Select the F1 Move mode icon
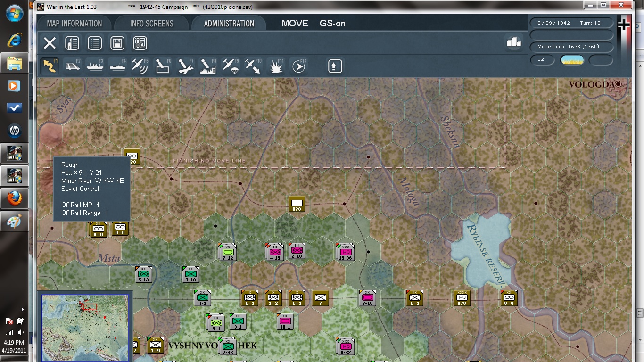644x362 pixels. [x=50, y=66]
